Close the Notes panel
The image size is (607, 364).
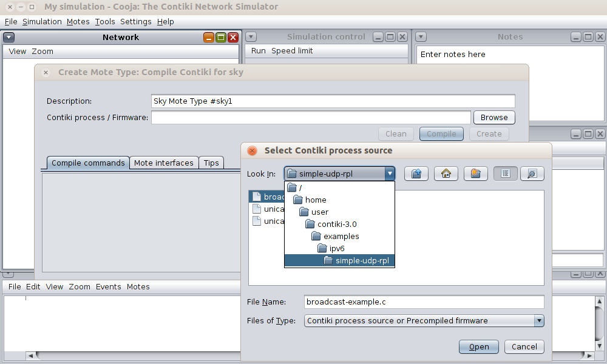(600, 37)
